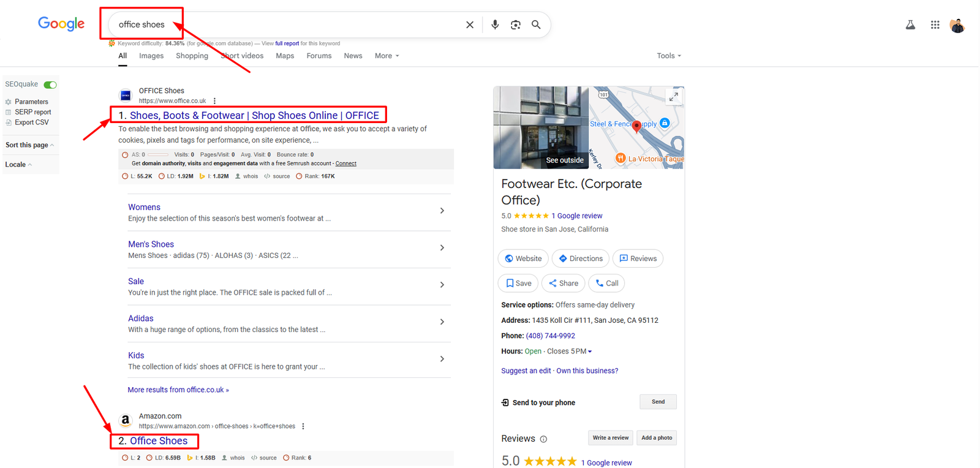Image resolution: width=980 pixels, height=468 pixels.
Task: Open Shoes, Boots & Footwear OFFICE result
Action: pyautogui.click(x=254, y=115)
